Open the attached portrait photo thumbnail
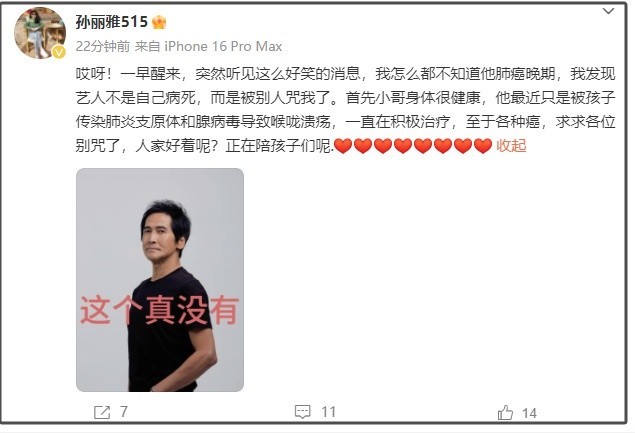Viewport: 635px width, 433px height. (160, 280)
